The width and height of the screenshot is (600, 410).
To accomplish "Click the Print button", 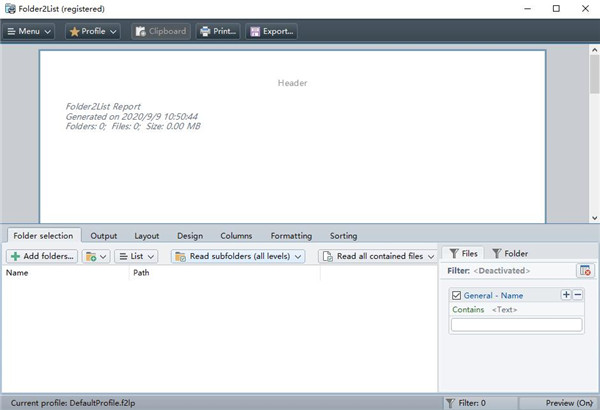I will tap(218, 31).
